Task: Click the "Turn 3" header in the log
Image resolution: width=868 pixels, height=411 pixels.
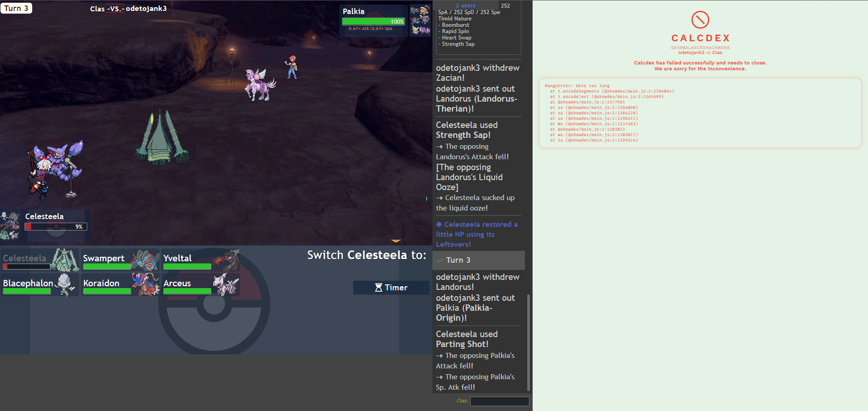Action: (x=479, y=260)
